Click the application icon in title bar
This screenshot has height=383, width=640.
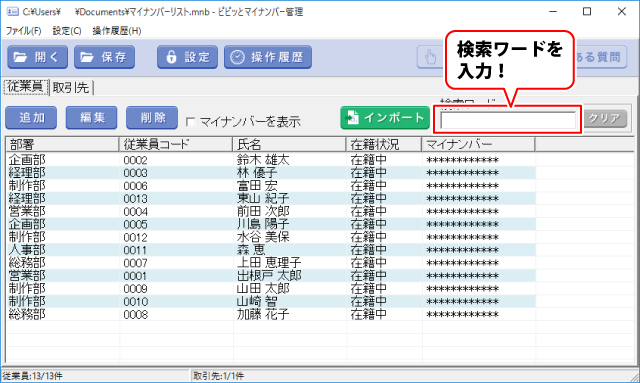[x=13, y=11]
